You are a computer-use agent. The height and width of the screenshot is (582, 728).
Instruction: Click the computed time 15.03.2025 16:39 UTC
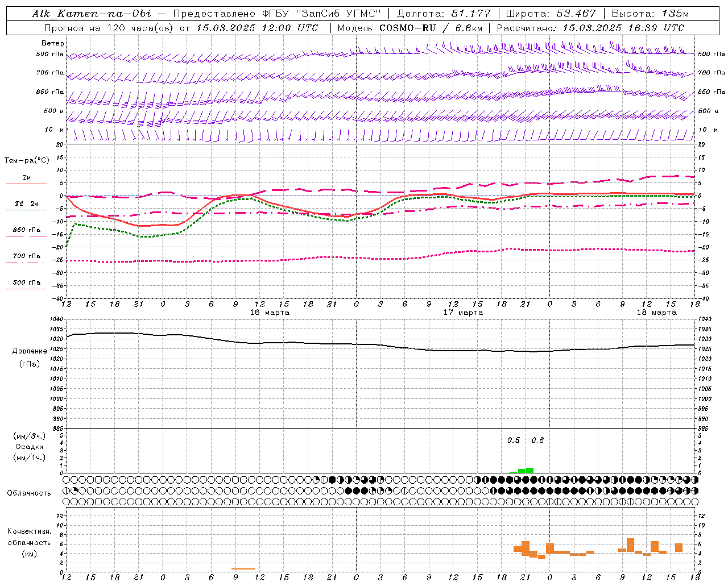point(623,28)
